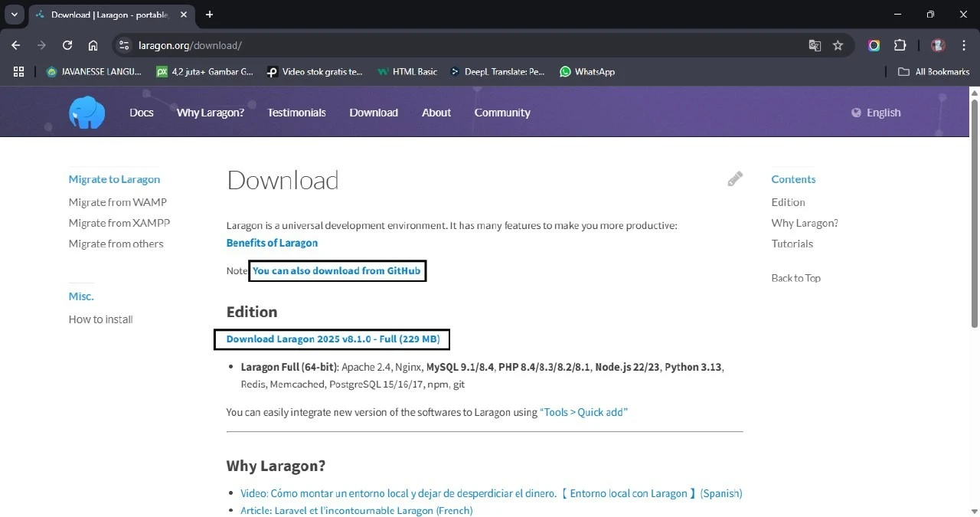This screenshot has width=980, height=517.
Task: Open the About nav item
Action: tap(436, 113)
